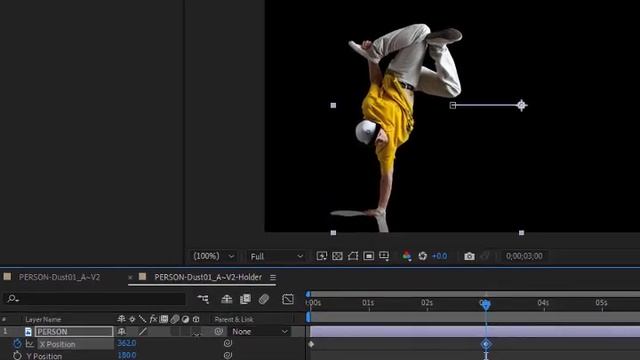Open the Full resolution dropdown
Viewport: 640px width, 360px height.
[276, 256]
